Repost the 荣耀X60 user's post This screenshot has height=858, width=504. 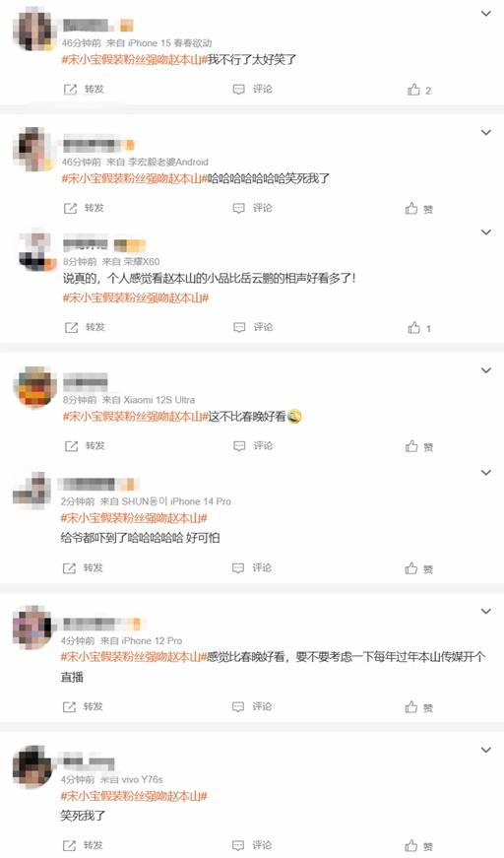tap(85, 327)
